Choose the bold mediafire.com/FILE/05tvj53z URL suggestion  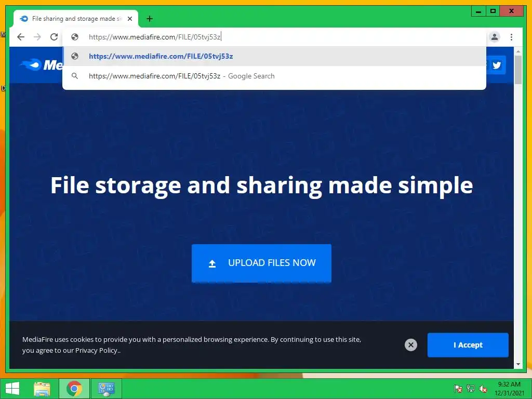(274, 56)
